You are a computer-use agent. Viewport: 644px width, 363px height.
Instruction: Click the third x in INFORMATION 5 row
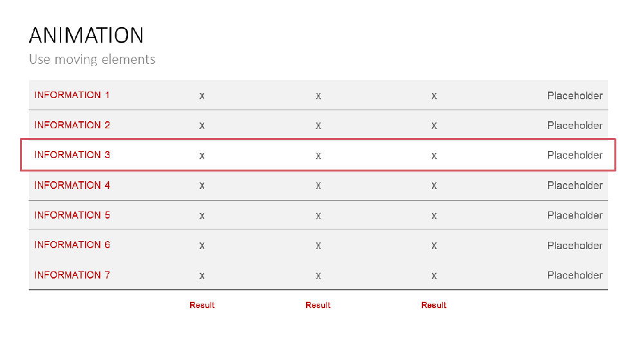click(434, 216)
